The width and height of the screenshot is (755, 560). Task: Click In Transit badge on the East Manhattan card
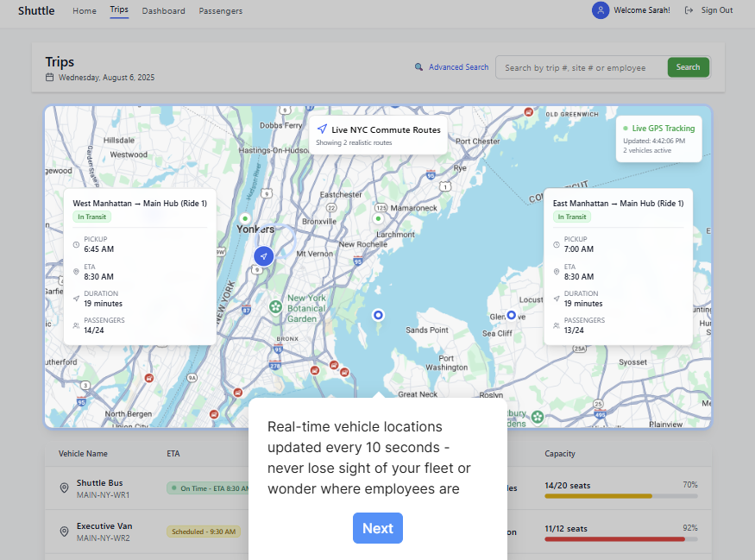pos(571,217)
